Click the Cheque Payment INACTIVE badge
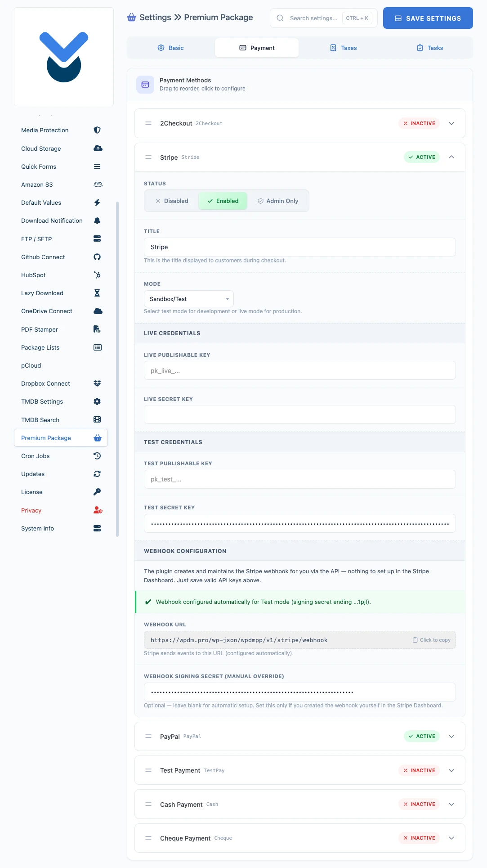Image resolution: width=487 pixels, height=868 pixels. [419, 838]
